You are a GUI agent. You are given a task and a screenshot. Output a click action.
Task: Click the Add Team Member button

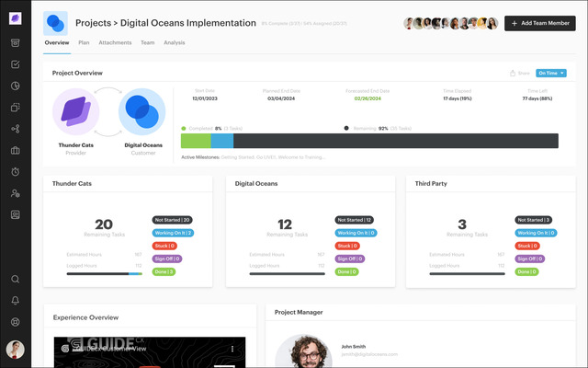(x=540, y=23)
